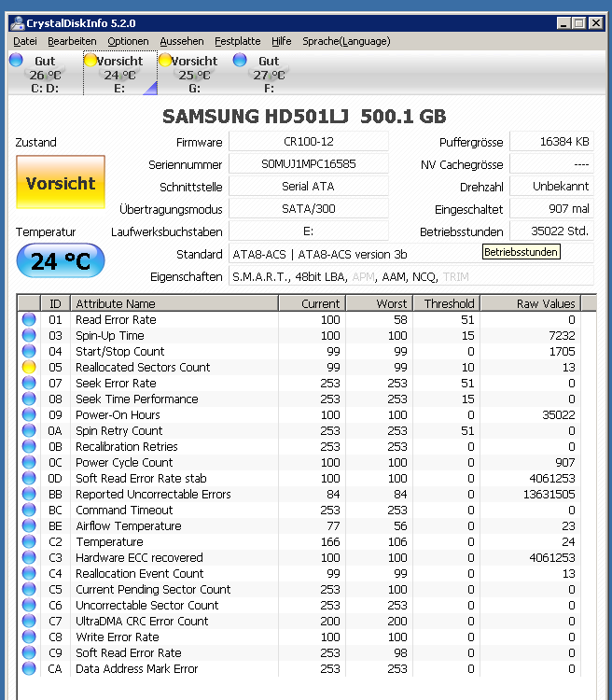Open the Optionen menu
Screen dimensions: 612x700
[128, 41]
